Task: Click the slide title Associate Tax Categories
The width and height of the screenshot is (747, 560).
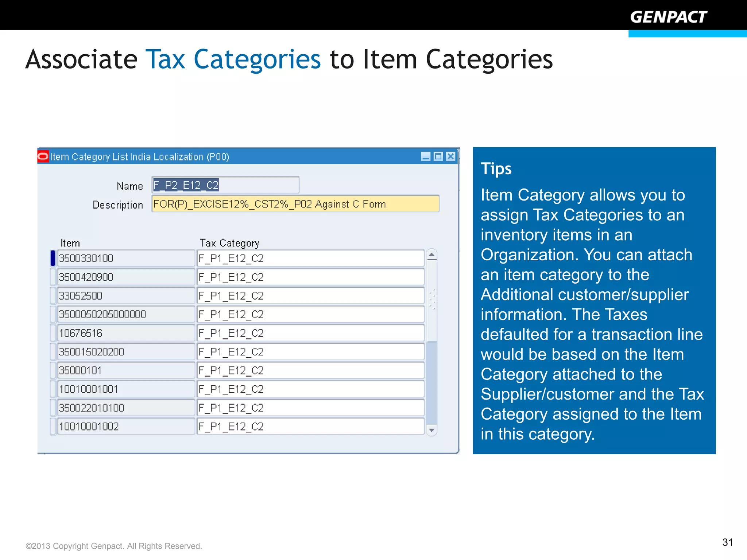Action: [x=289, y=60]
